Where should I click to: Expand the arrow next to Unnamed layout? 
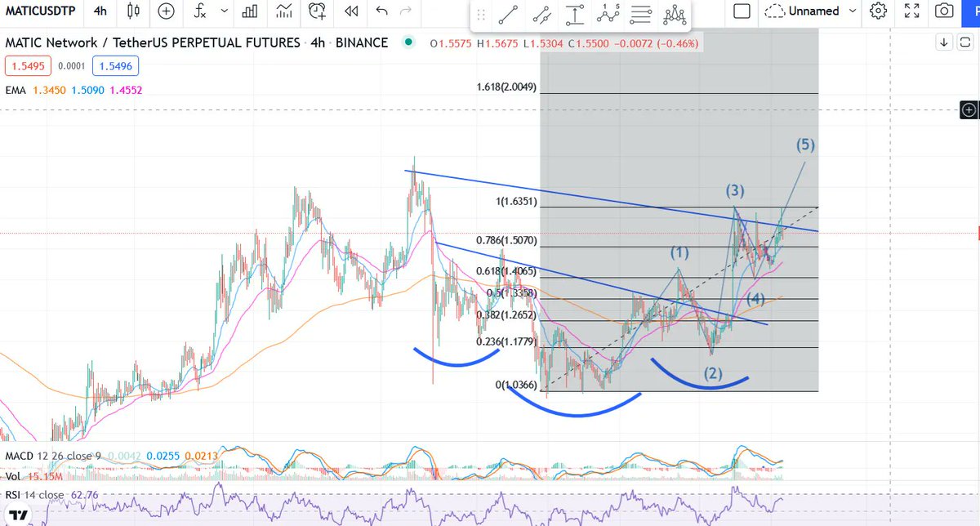[853, 11]
